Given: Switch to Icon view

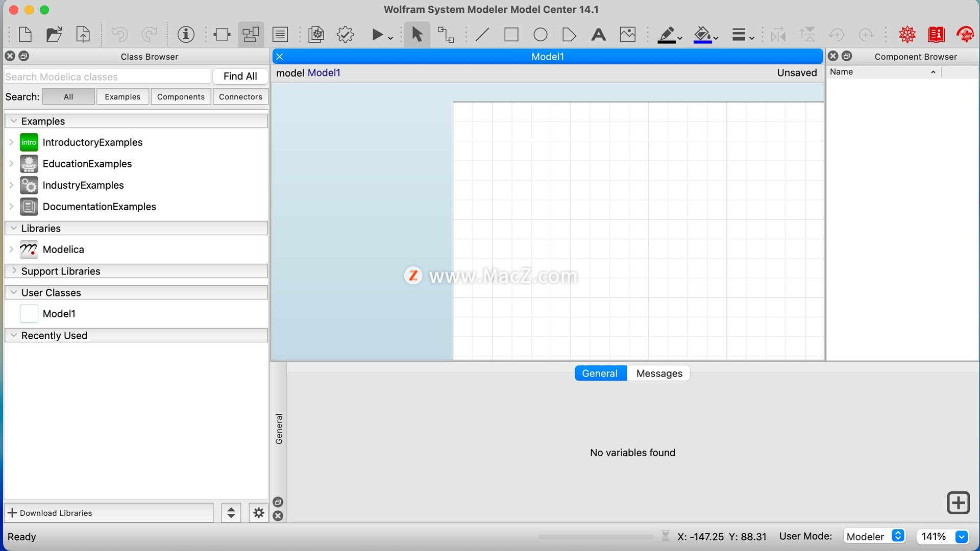Looking at the screenshot, I should click(222, 35).
